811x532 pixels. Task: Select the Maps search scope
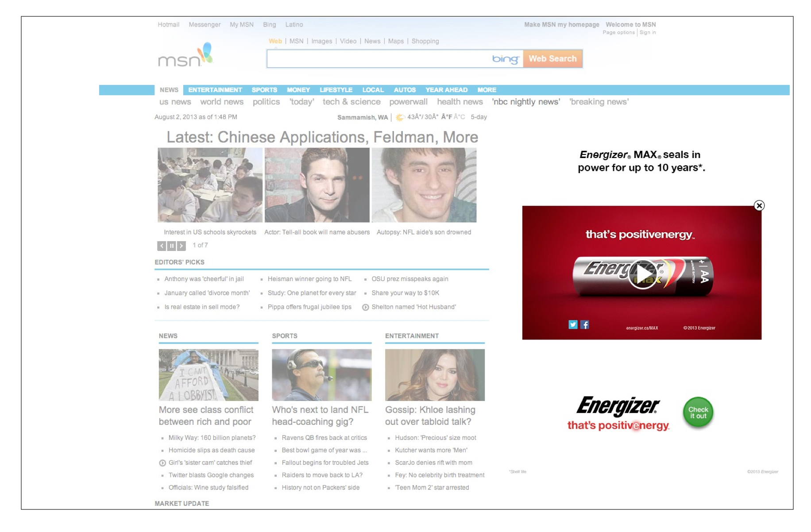pos(396,41)
